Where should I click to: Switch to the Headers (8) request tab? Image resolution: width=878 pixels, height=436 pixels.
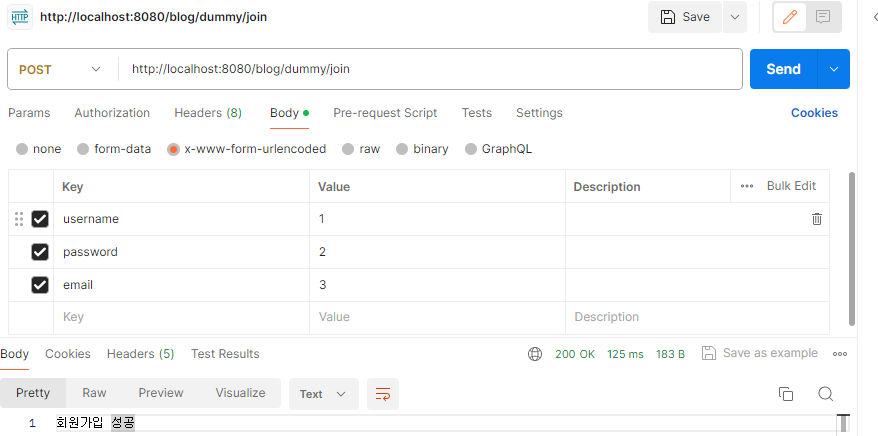[208, 113]
